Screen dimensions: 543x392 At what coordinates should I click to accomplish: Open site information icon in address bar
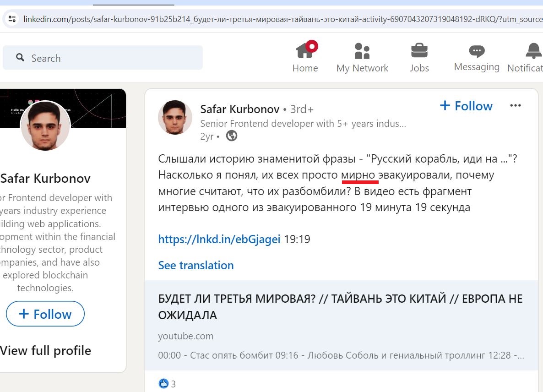point(12,19)
